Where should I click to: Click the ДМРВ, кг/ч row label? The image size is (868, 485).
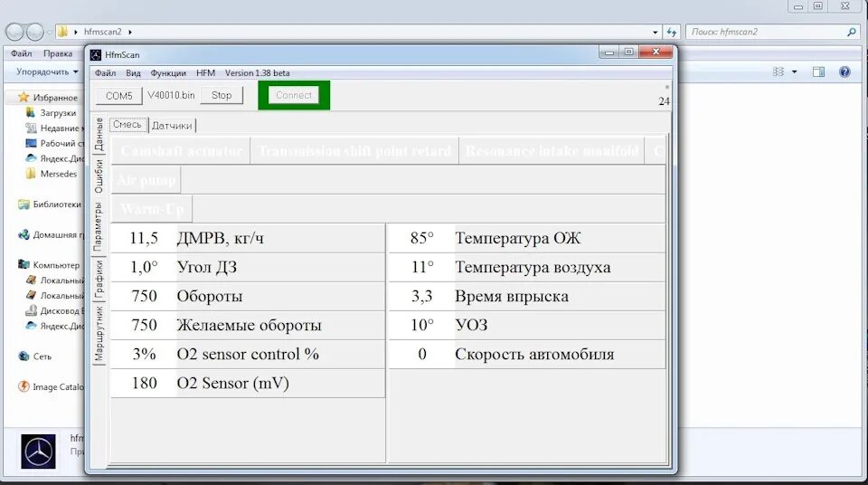coord(221,238)
